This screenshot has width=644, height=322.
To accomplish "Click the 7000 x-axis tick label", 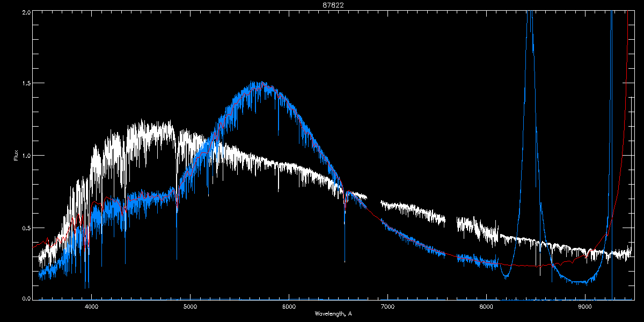I will pos(387,306).
